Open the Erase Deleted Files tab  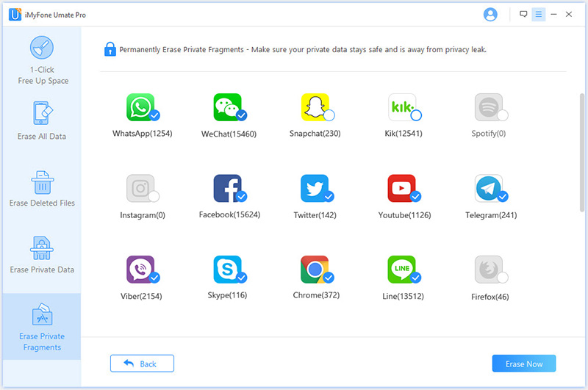pos(42,188)
